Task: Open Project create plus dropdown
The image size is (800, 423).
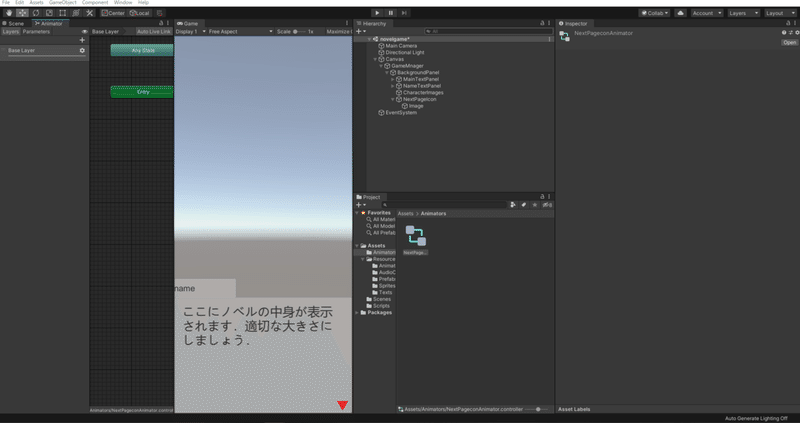Action: (361, 205)
